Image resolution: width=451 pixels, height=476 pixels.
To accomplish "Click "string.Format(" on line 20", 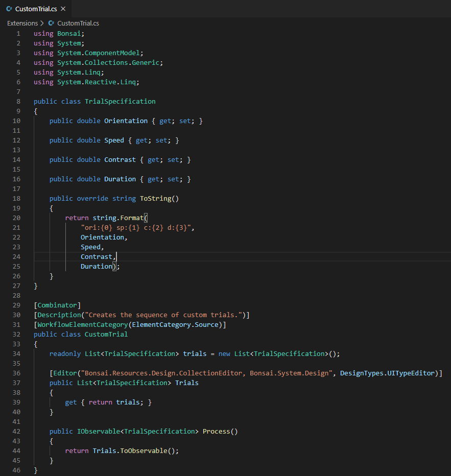I will coord(120,218).
